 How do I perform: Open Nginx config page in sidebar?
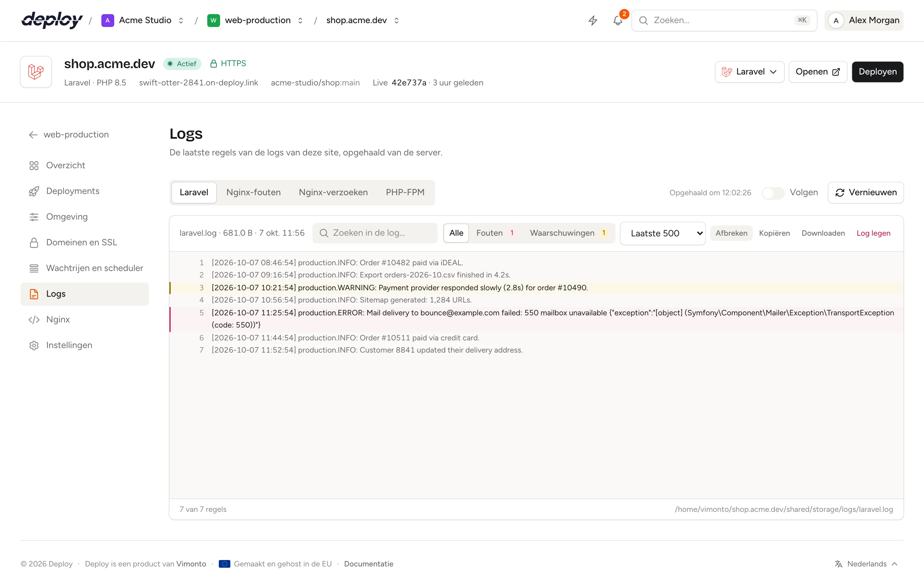[85, 319]
